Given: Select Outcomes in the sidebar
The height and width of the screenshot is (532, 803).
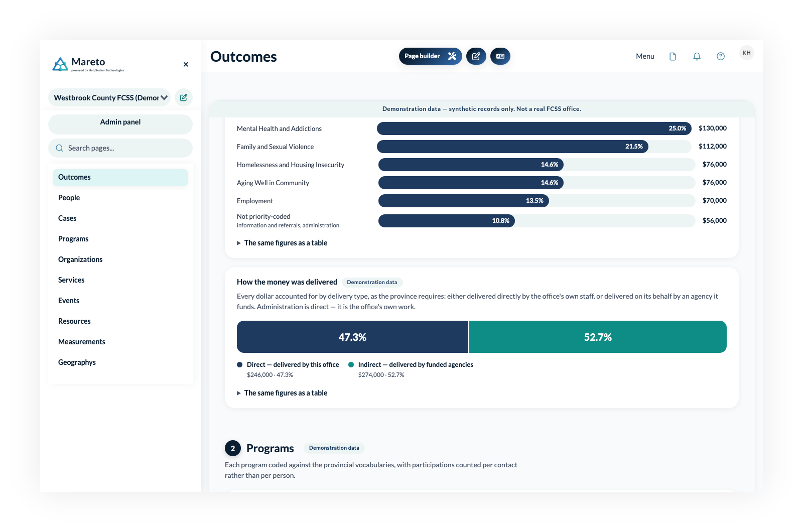Looking at the screenshot, I should pyautogui.click(x=120, y=177).
